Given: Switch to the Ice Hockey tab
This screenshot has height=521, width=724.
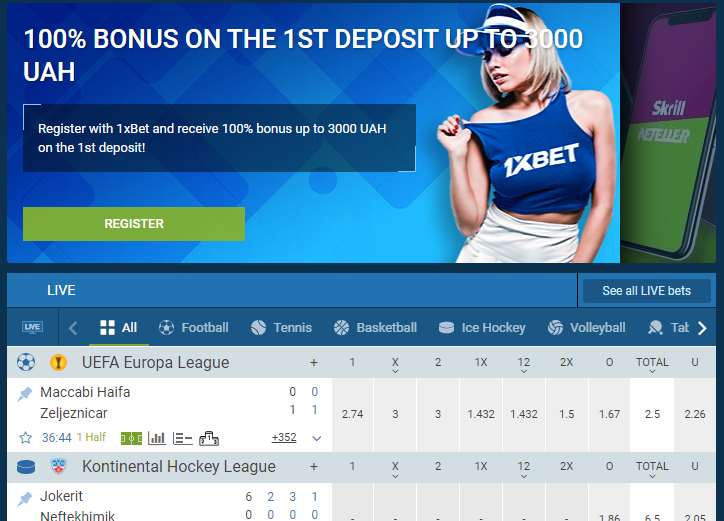Looking at the screenshot, I should pyautogui.click(x=482, y=327).
